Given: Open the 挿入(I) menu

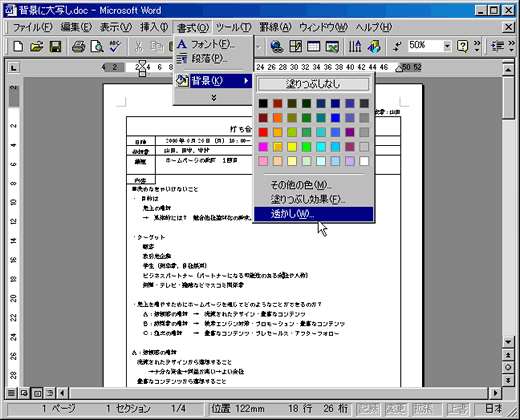Looking at the screenshot, I should (x=154, y=27).
